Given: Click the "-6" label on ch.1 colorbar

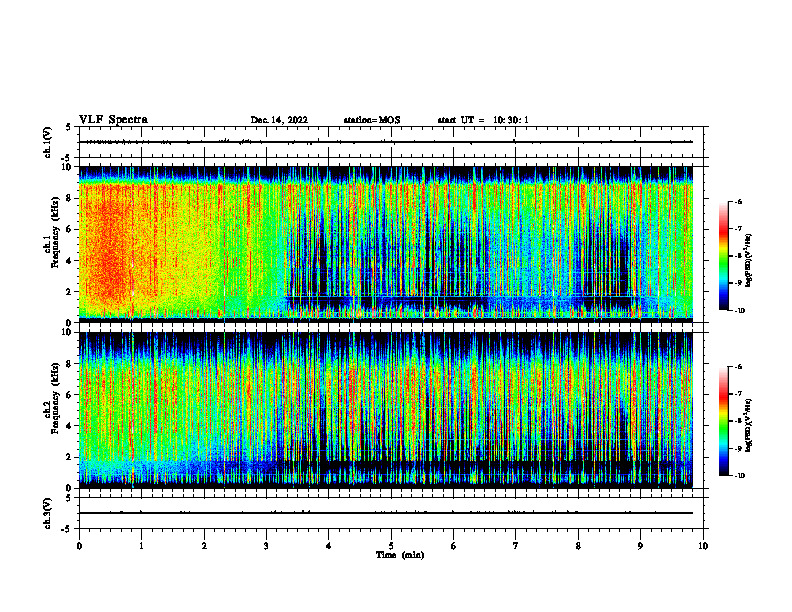Looking at the screenshot, I should pyautogui.click(x=738, y=202).
